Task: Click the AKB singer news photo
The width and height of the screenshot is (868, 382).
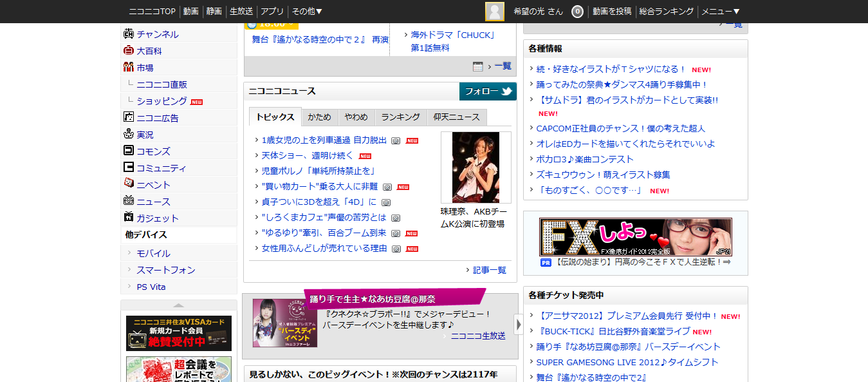Action: coord(476,167)
